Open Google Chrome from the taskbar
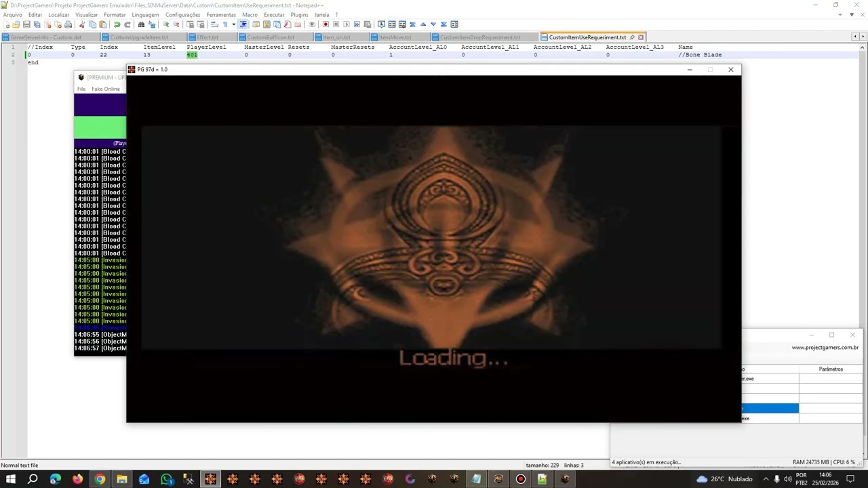 100,479
